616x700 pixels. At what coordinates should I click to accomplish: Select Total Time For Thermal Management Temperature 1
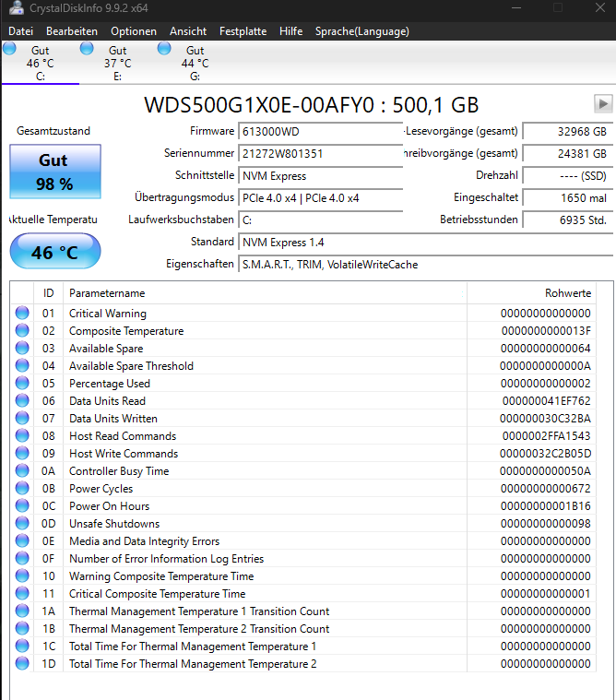(193, 646)
